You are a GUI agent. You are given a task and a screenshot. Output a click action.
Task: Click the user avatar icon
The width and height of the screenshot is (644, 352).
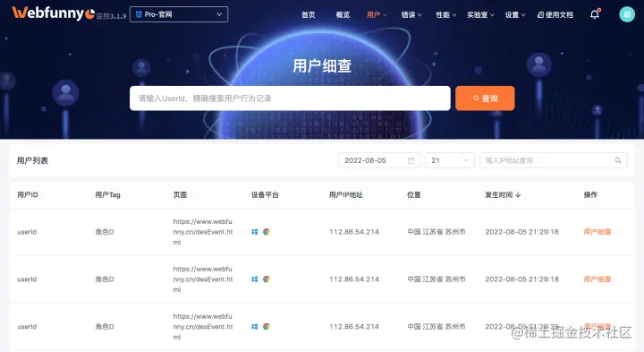pyautogui.click(x=627, y=14)
